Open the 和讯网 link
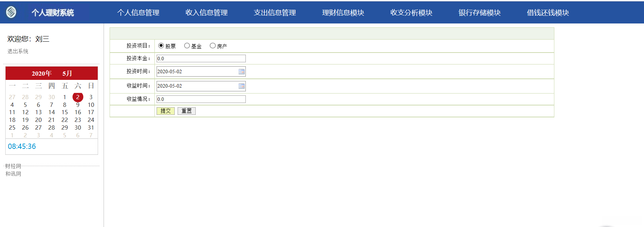The width and height of the screenshot is (644, 227). coord(13,174)
